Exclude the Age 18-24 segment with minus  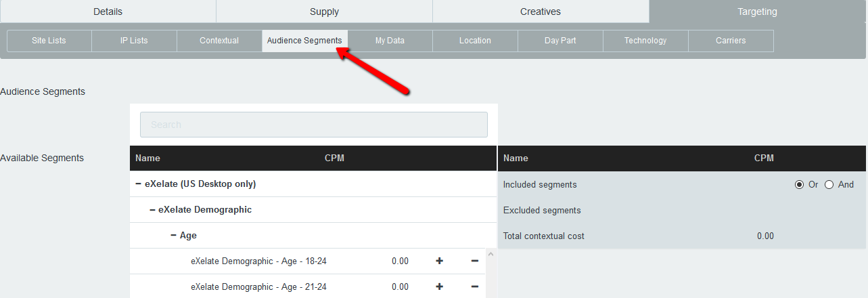(474, 261)
